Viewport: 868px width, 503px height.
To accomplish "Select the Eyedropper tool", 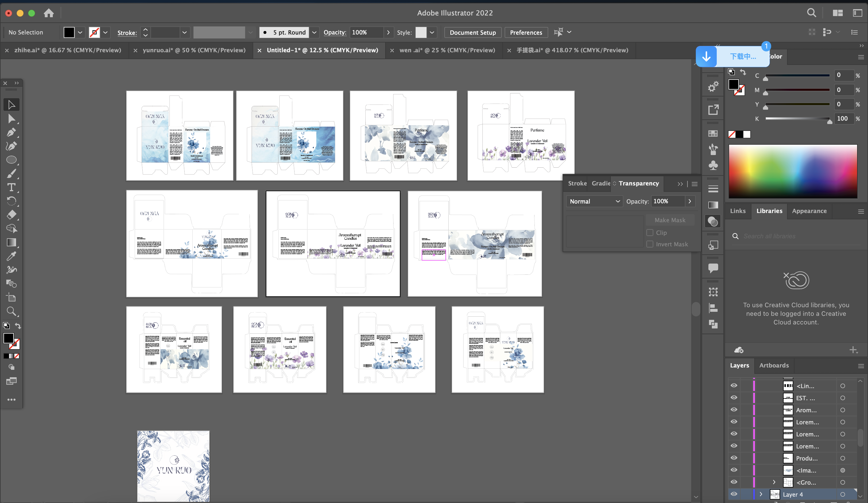I will [x=11, y=256].
